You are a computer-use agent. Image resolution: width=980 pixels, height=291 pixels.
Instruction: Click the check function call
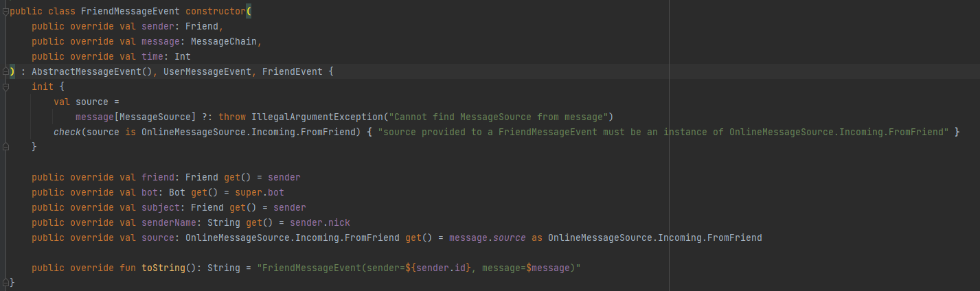coord(67,132)
